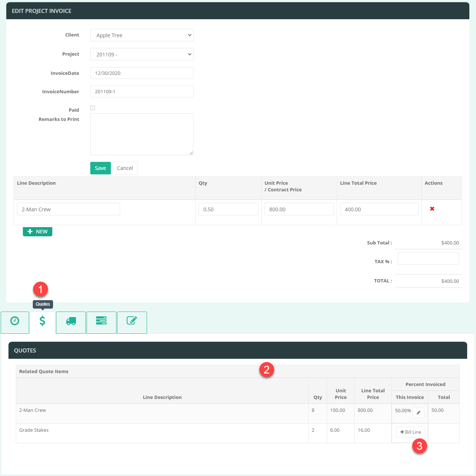Edit the Qty field showing 0.50
The width and height of the screenshot is (476, 476).
[x=228, y=209]
